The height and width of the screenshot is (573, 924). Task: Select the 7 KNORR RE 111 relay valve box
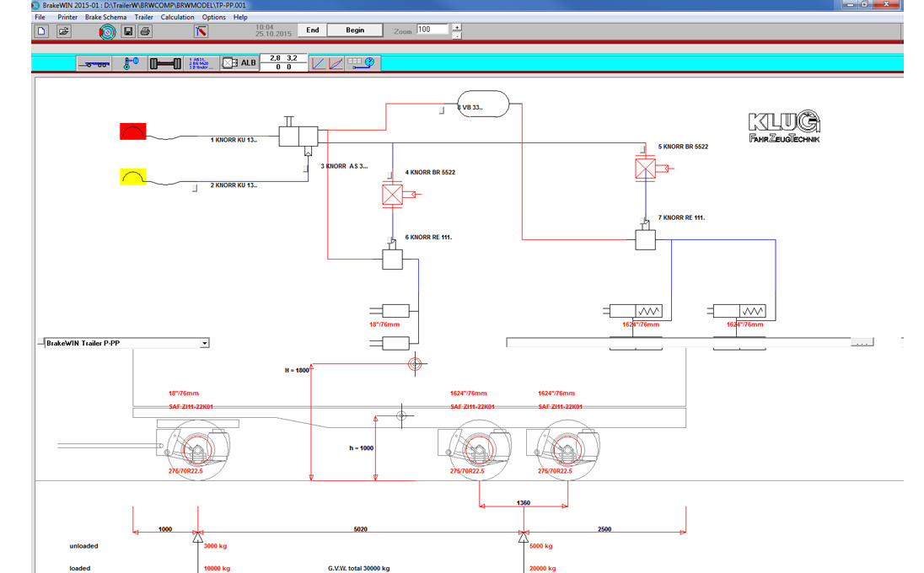tap(645, 239)
